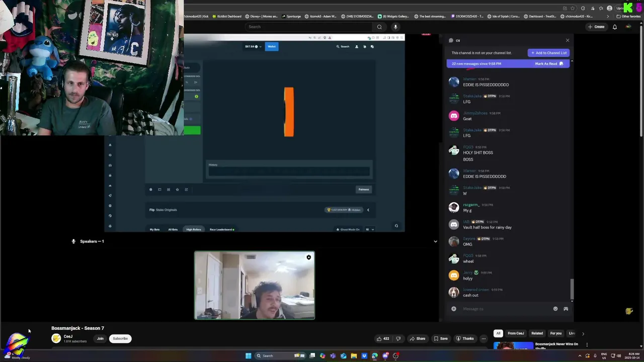Select the Auto betting mode
Image resolution: width=644 pixels, height=362 pixels.
coord(187,67)
